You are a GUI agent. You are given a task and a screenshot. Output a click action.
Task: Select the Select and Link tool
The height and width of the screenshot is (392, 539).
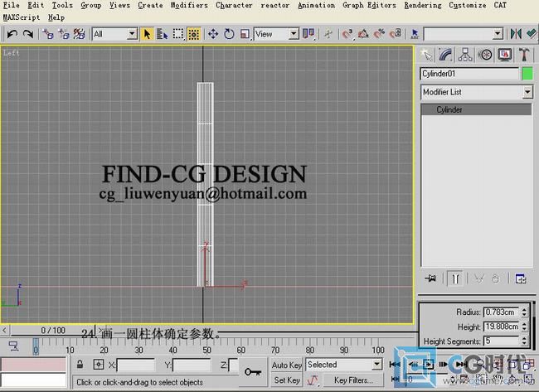[x=48, y=34]
